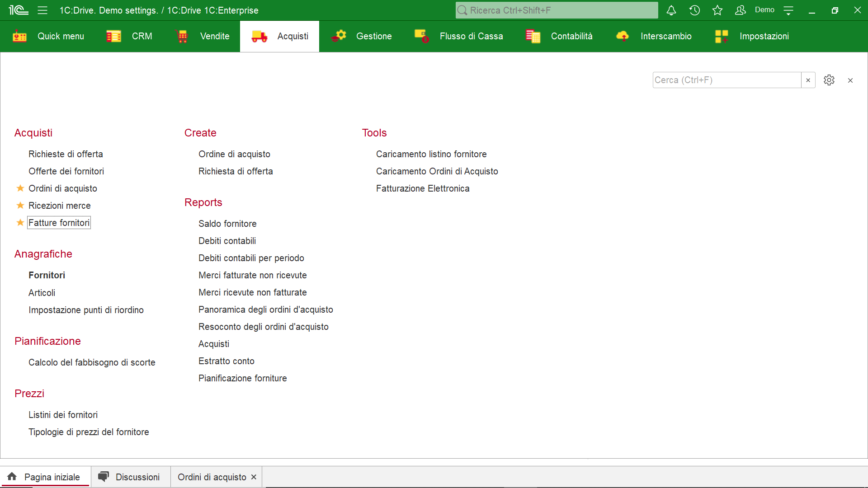Toggle favorite star for Ricezioni merce
Screen dimensions: 868x488
(x=20, y=205)
